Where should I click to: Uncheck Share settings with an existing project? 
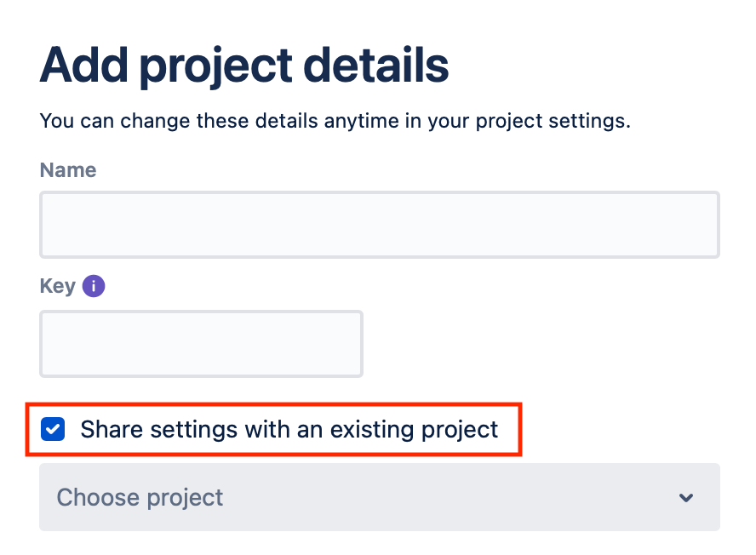(53, 429)
